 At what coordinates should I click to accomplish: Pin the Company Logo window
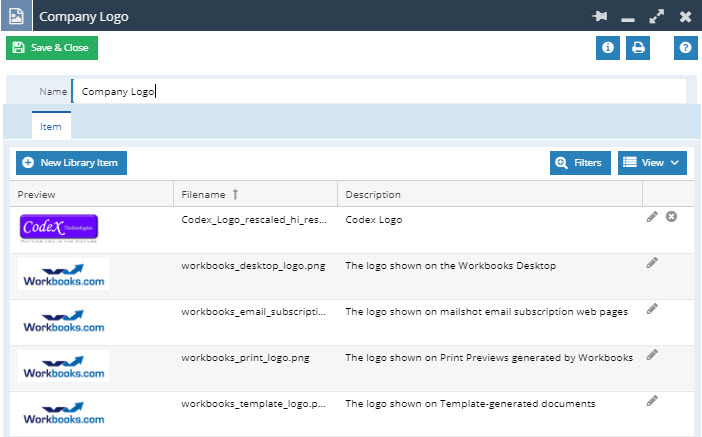pyautogui.click(x=599, y=17)
